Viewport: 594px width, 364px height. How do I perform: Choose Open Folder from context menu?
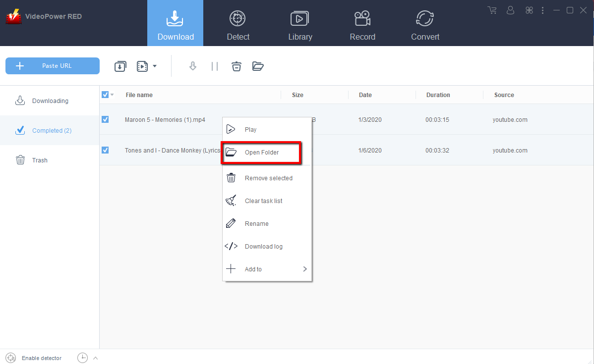pos(261,153)
